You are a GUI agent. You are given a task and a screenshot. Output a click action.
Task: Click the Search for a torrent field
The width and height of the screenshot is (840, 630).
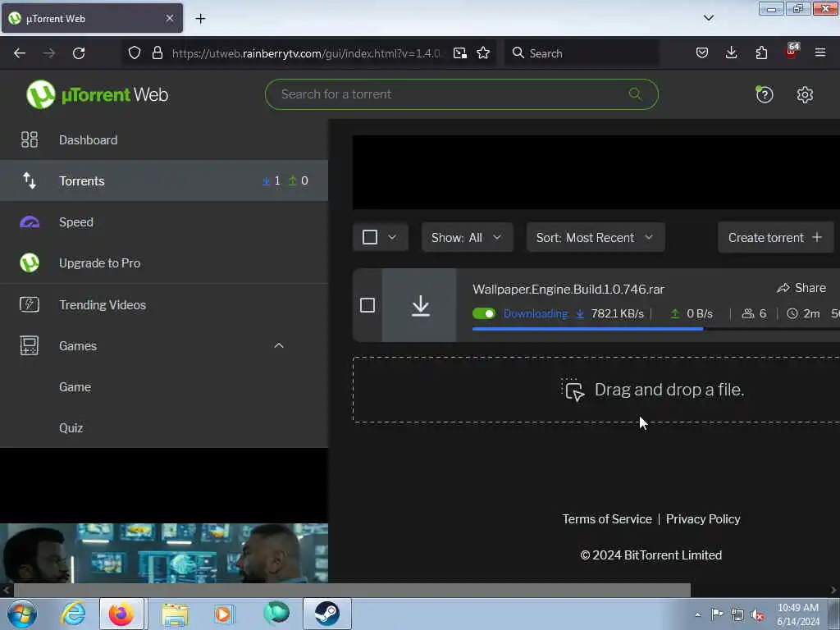(x=461, y=94)
